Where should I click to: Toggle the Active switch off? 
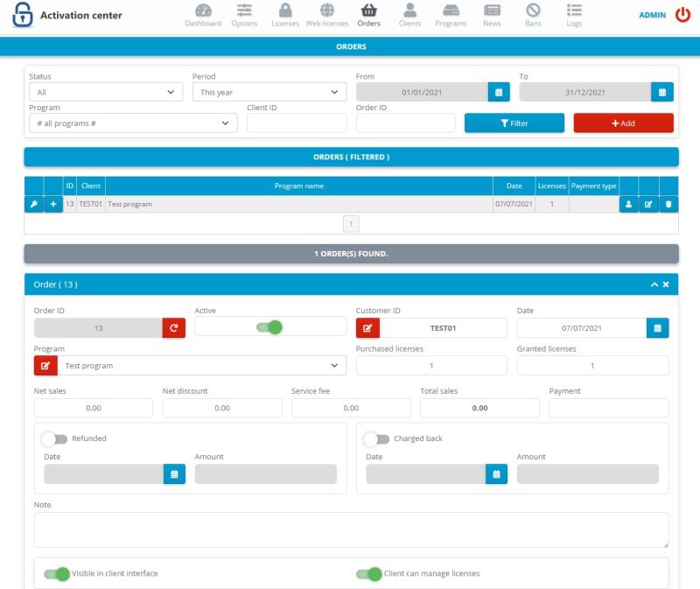coord(269,327)
